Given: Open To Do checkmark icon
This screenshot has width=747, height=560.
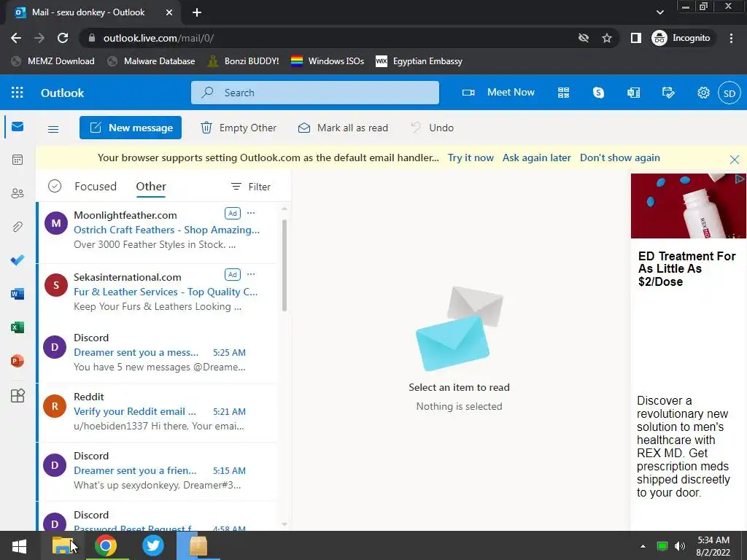Looking at the screenshot, I should [x=18, y=260].
